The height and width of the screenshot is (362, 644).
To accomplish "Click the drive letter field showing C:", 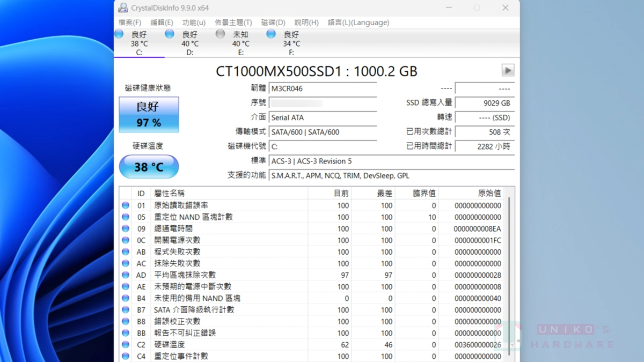I will point(323,146).
